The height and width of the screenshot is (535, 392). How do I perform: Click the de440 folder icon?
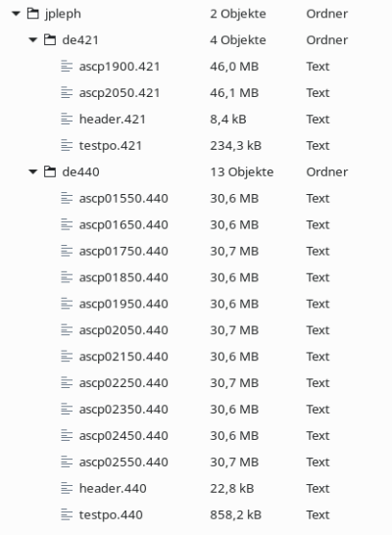pyautogui.click(x=50, y=171)
